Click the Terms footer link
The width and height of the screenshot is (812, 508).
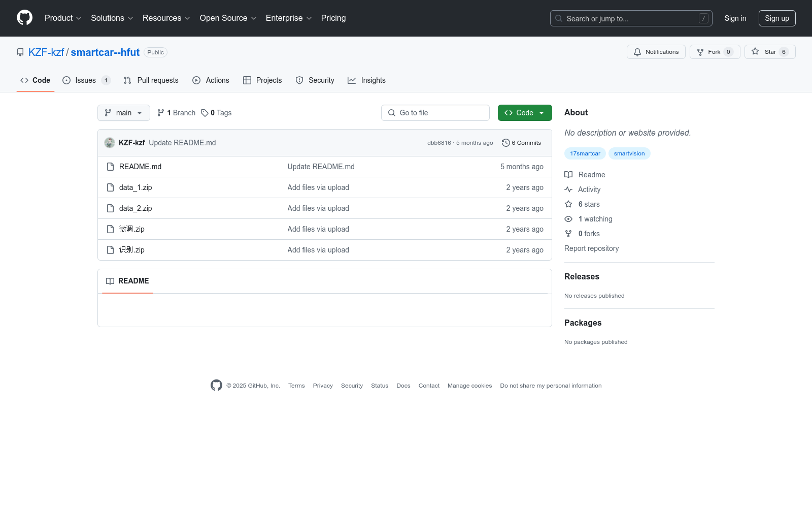296,386
